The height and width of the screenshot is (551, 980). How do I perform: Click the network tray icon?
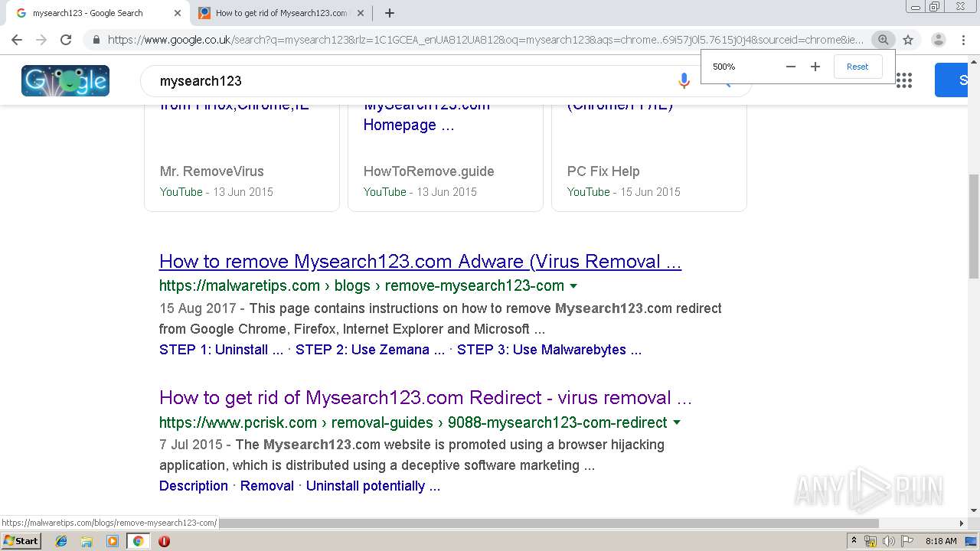(871, 541)
